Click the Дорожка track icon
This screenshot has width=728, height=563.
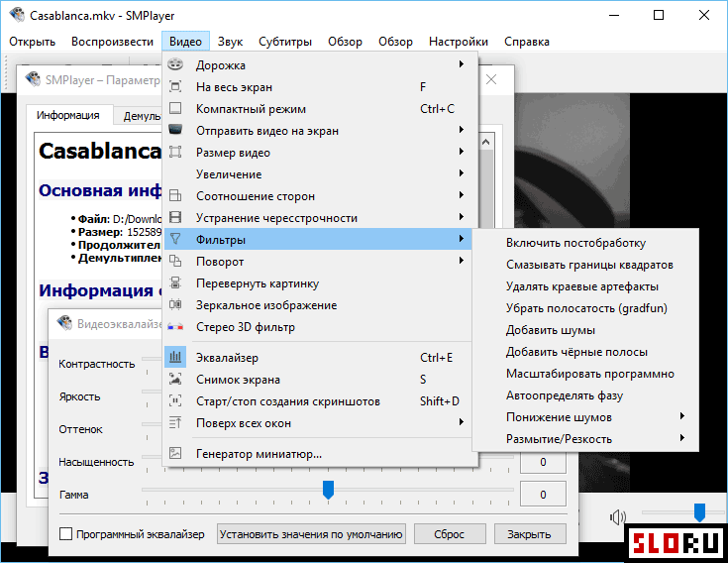click(175, 64)
